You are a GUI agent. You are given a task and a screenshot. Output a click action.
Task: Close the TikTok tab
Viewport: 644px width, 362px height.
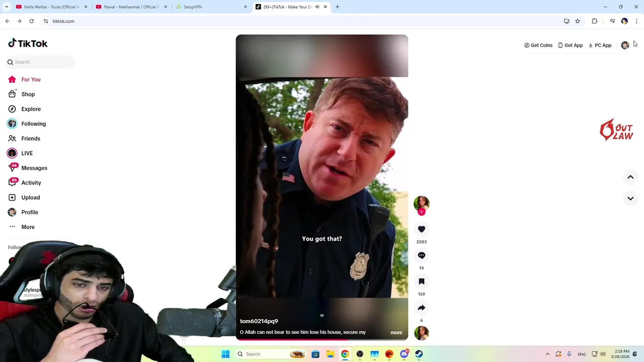[x=325, y=7]
